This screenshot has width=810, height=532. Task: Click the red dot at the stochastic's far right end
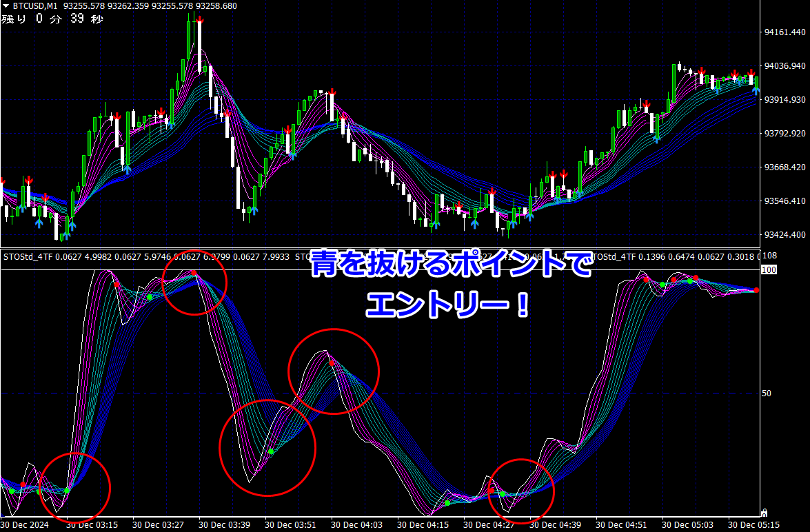756,290
